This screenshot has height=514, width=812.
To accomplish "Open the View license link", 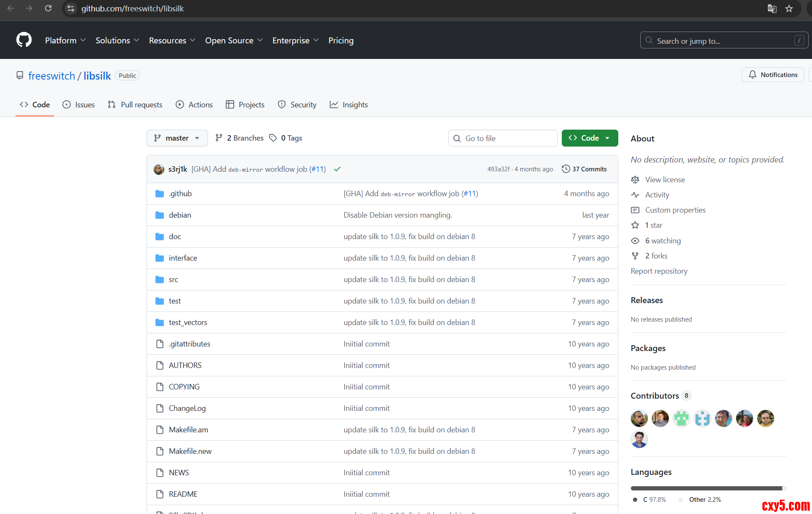I will click(x=665, y=180).
